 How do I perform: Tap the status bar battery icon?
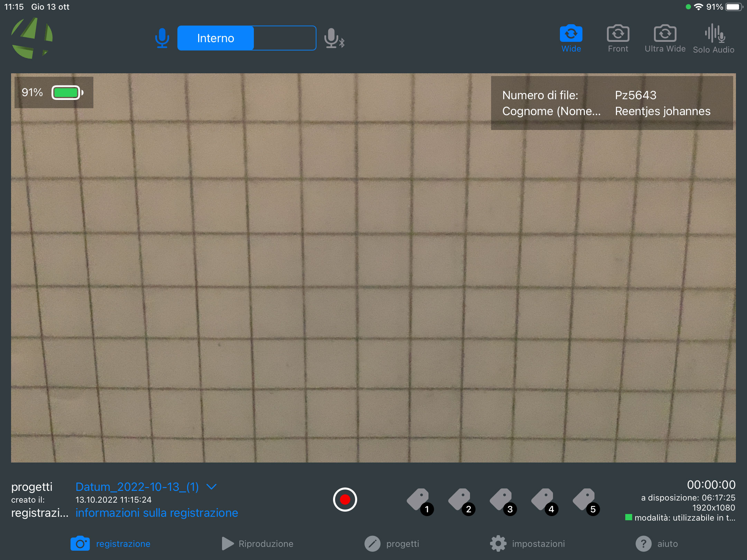coord(734,7)
